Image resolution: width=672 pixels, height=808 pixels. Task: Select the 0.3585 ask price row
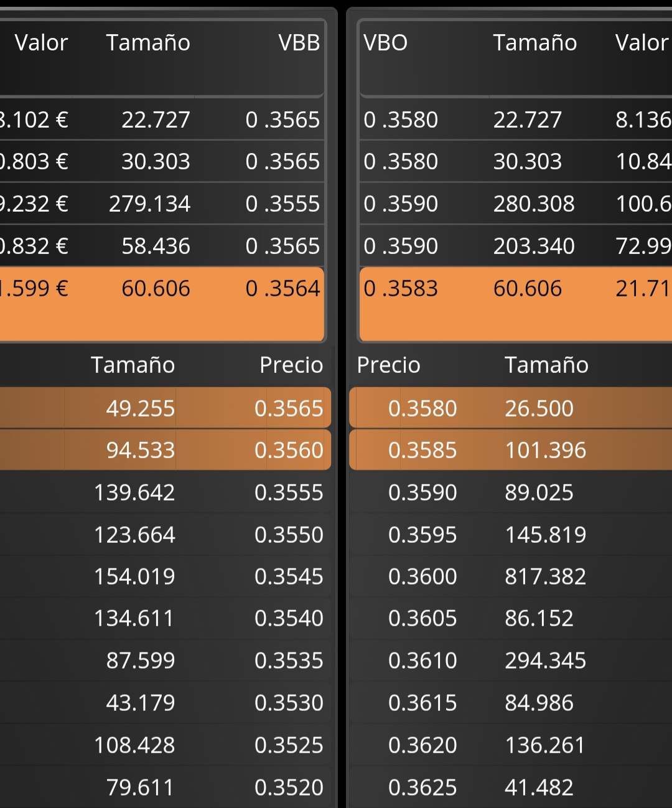click(x=511, y=449)
